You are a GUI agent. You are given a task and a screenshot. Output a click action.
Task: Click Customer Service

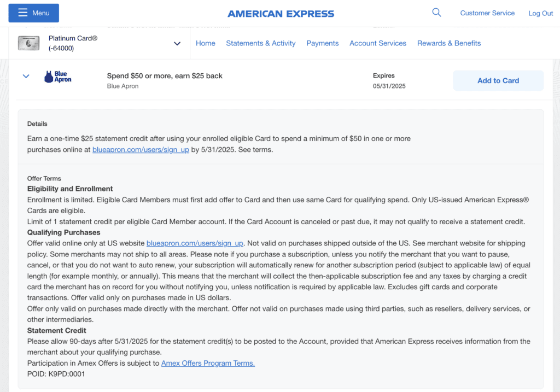tap(487, 13)
